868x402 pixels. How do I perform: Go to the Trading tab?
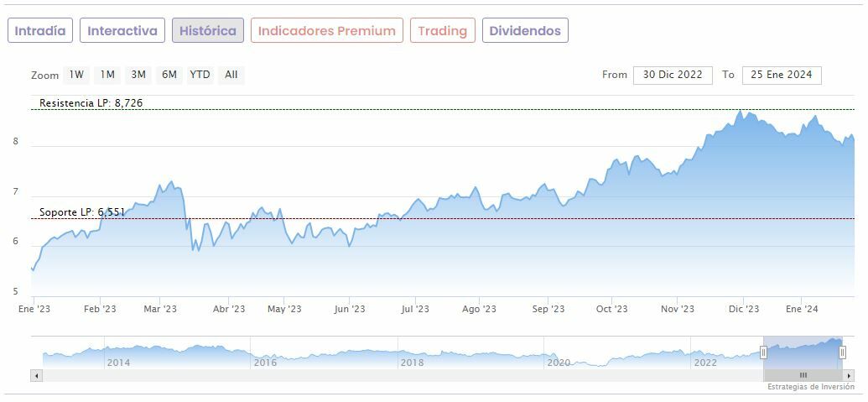[x=442, y=31]
